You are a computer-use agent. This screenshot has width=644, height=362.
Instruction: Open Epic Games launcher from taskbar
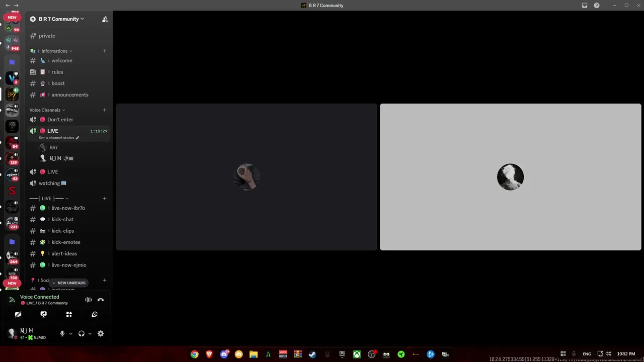[342, 354]
